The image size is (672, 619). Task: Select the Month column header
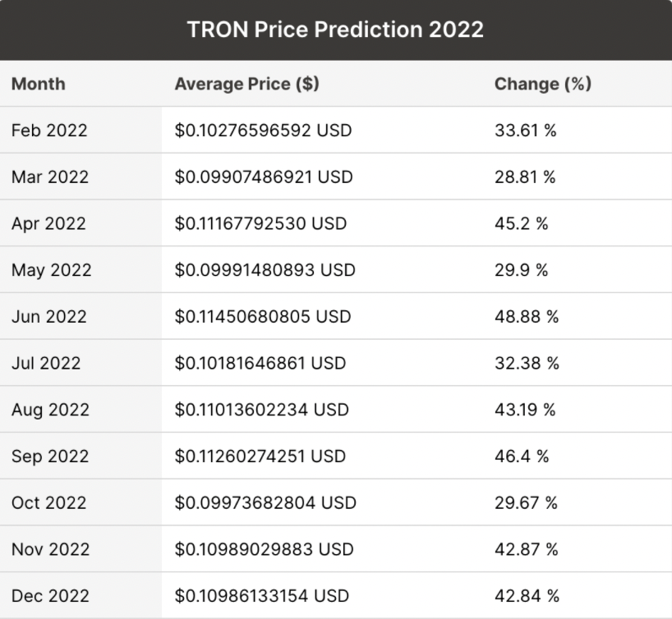tap(39, 84)
